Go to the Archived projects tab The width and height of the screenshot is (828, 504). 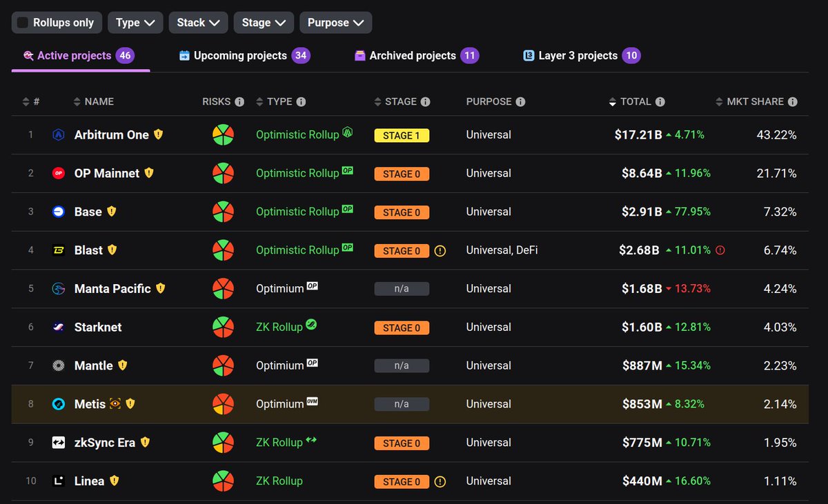[x=416, y=56]
